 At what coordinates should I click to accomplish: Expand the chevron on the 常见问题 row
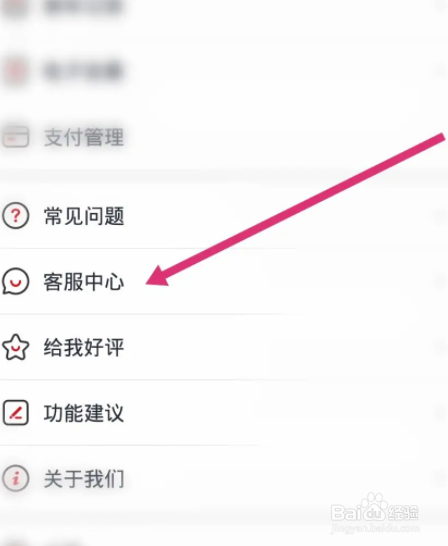coord(439,216)
